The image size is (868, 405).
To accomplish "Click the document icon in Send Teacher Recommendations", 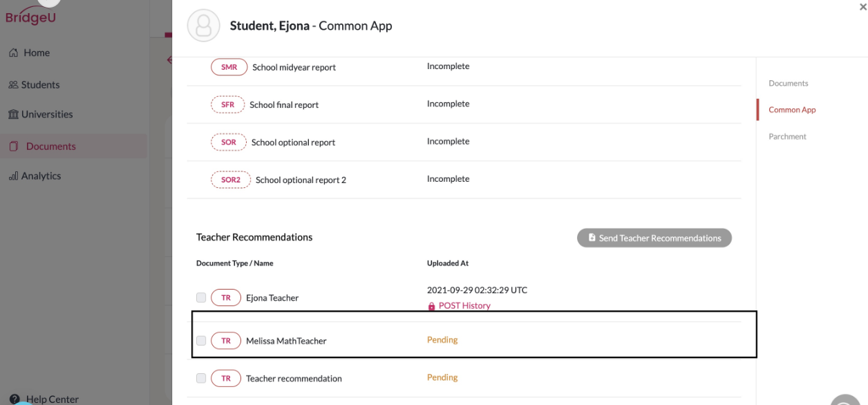I will click(x=592, y=238).
